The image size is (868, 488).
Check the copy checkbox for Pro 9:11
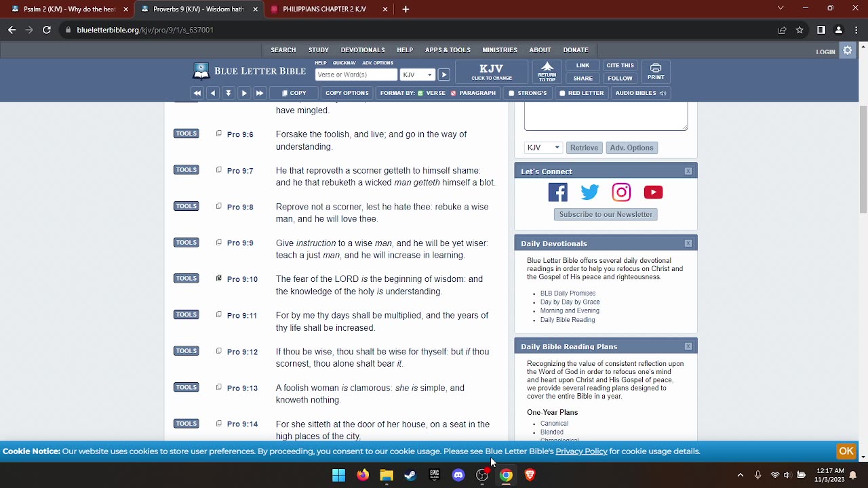click(218, 314)
